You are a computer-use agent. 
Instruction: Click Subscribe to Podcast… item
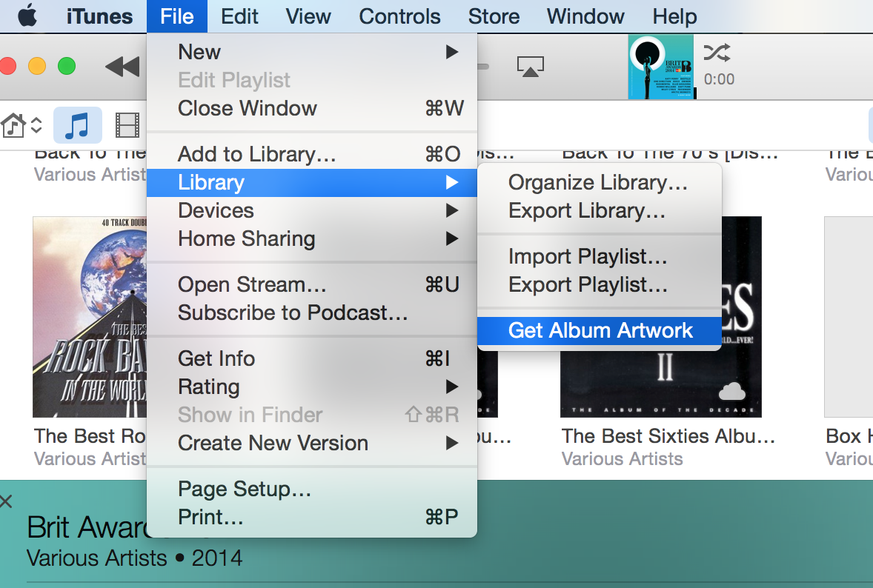point(293,313)
